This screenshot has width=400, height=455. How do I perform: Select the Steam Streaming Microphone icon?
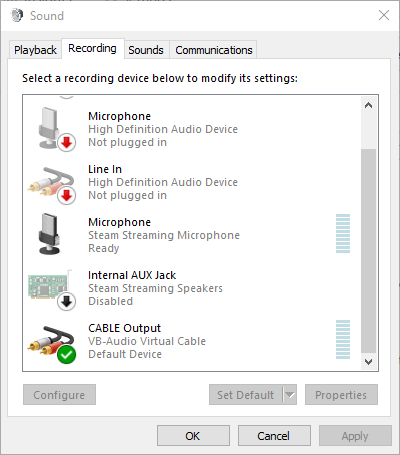(x=50, y=234)
